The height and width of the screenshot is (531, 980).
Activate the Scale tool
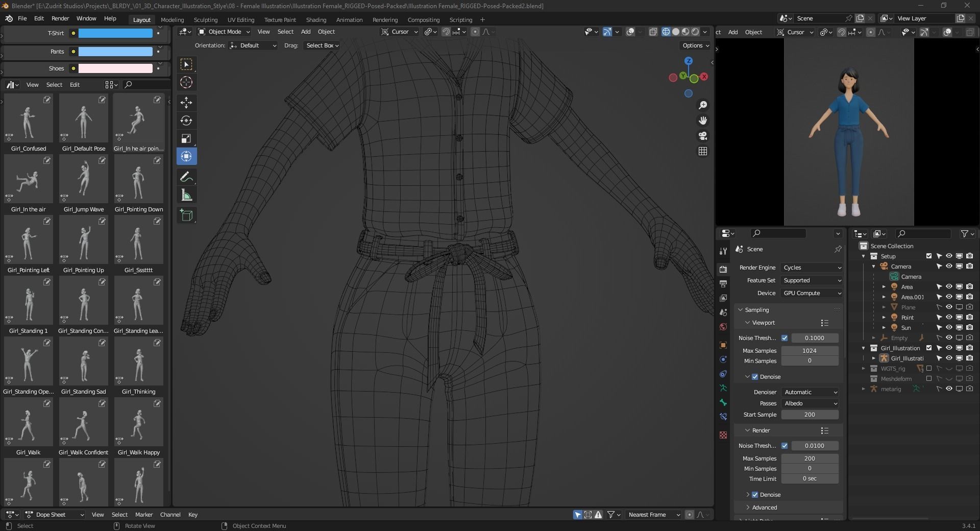pos(186,138)
